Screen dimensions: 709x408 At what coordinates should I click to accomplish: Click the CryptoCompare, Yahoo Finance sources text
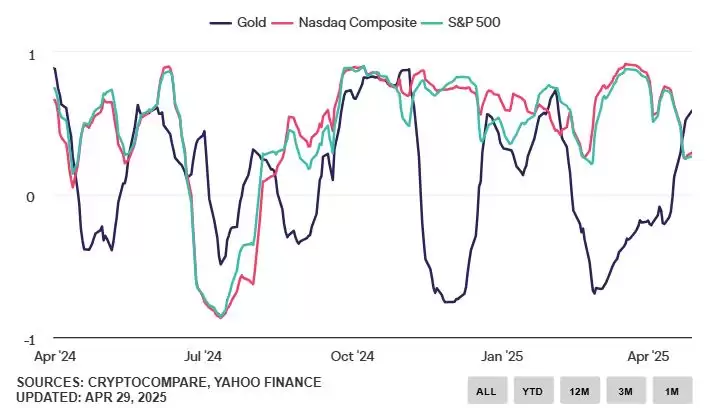(x=169, y=382)
